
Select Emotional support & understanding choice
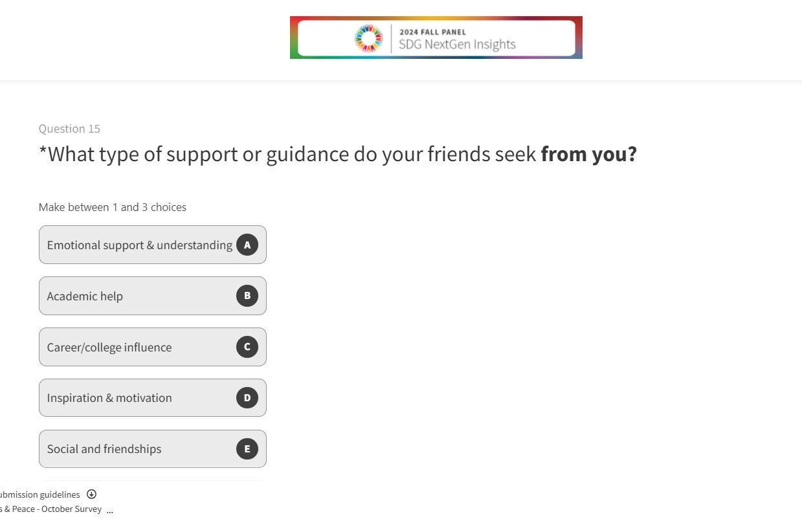tap(139, 245)
